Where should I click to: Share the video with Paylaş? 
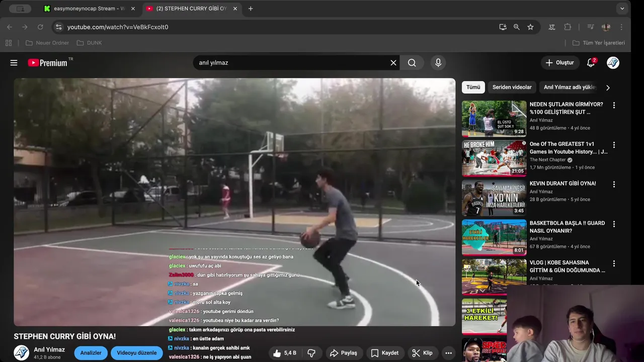(x=343, y=353)
